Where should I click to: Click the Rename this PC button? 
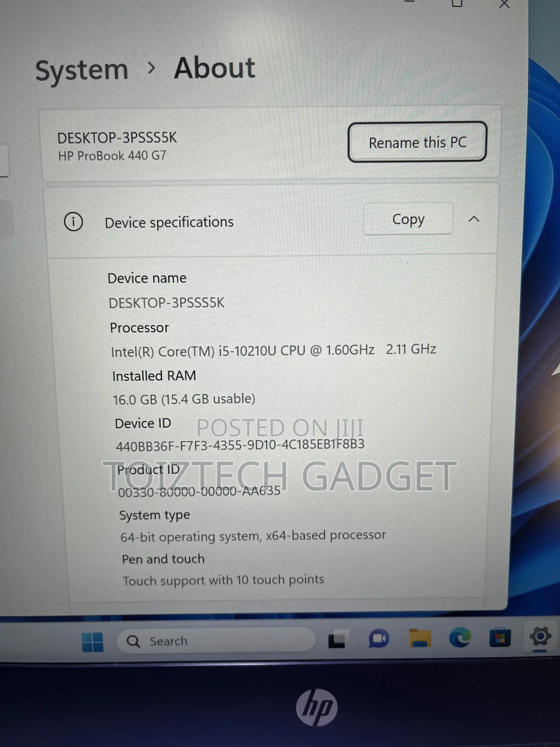(x=417, y=142)
